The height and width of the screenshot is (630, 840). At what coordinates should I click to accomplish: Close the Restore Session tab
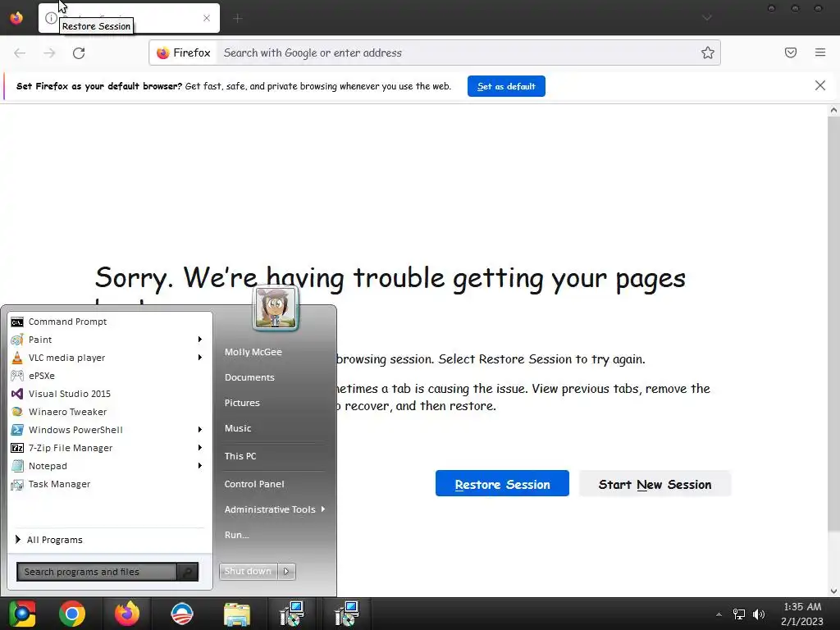pos(207,18)
